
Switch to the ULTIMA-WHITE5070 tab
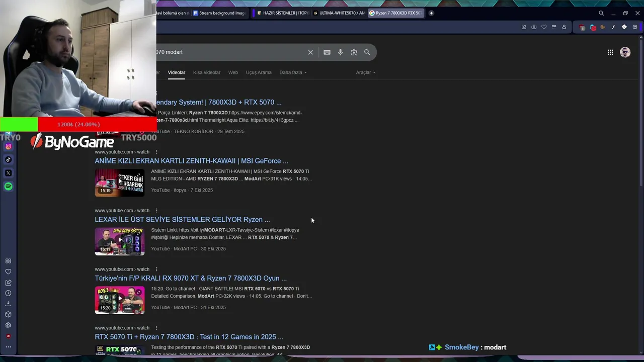point(339,13)
